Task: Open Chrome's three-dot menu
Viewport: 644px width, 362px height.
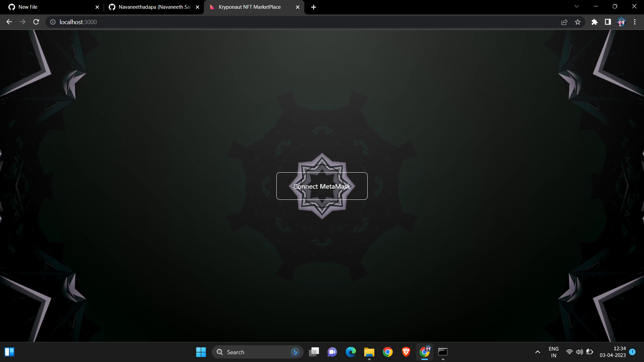Action: [635, 22]
